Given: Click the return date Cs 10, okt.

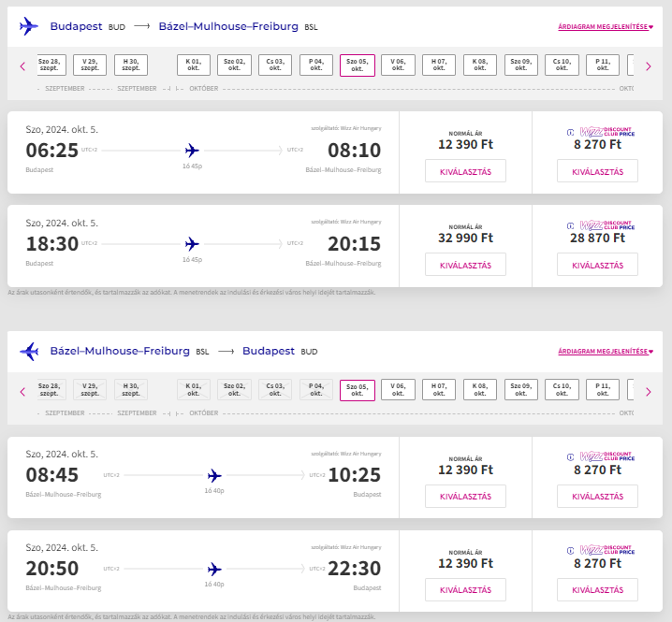Looking at the screenshot, I should pyautogui.click(x=562, y=391).
